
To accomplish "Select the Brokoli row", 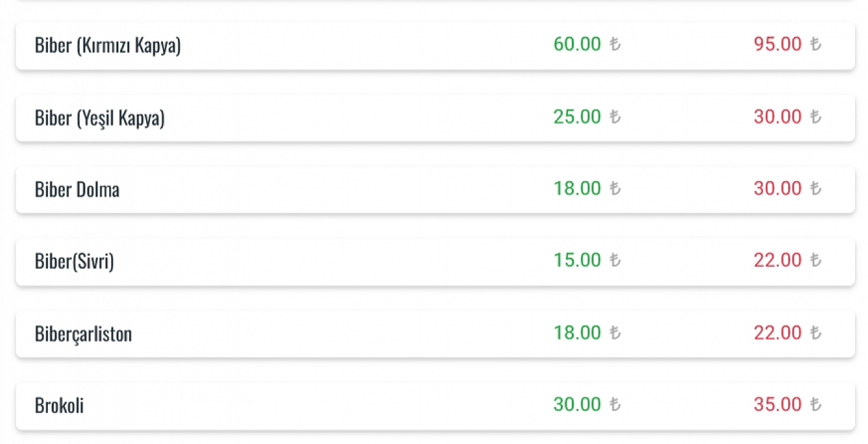I will (435, 406).
